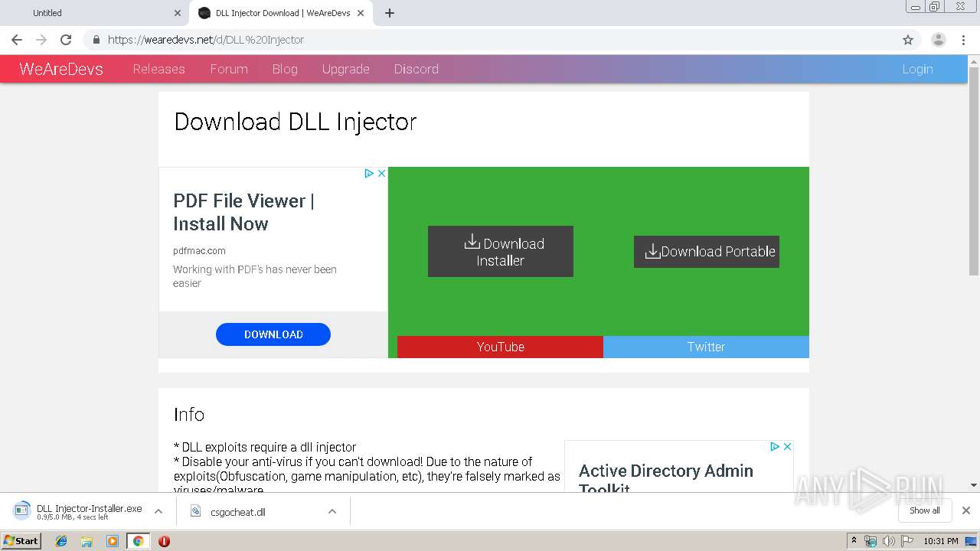Click the PDF File Viewer ad headline
The width and height of the screenshot is (980, 551).
coord(243,212)
